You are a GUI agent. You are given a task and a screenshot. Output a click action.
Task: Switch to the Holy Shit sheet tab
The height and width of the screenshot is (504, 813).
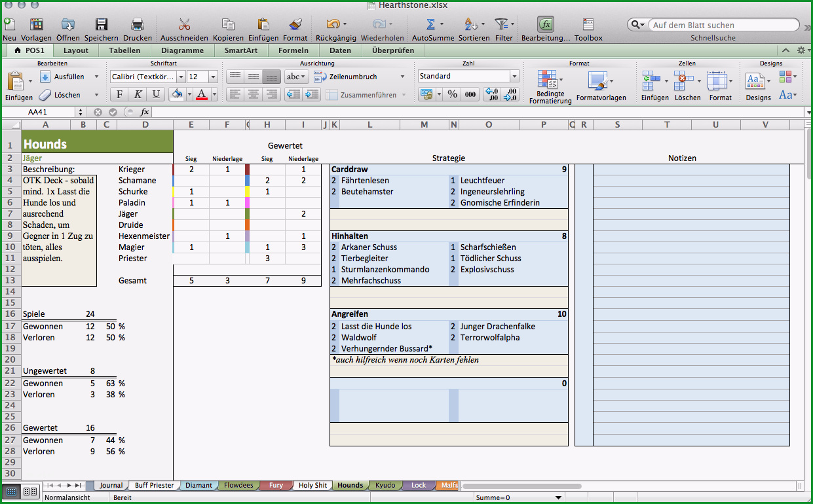point(312,485)
